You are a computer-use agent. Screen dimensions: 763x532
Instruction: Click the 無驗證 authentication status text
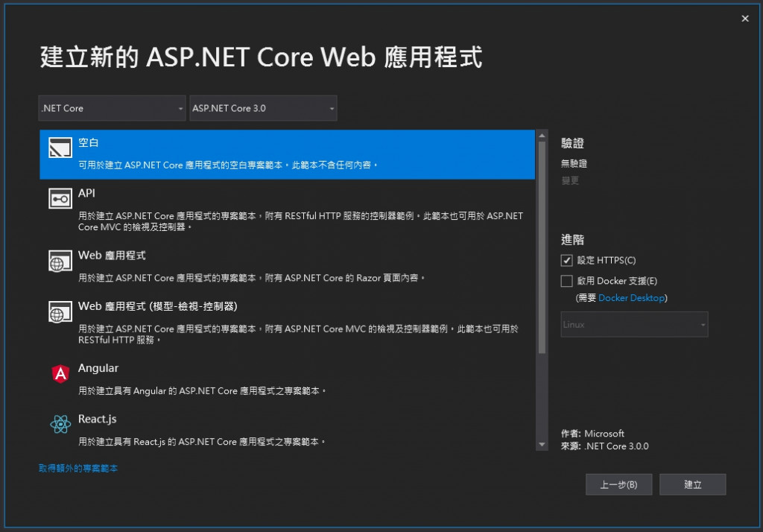[x=574, y=163]
